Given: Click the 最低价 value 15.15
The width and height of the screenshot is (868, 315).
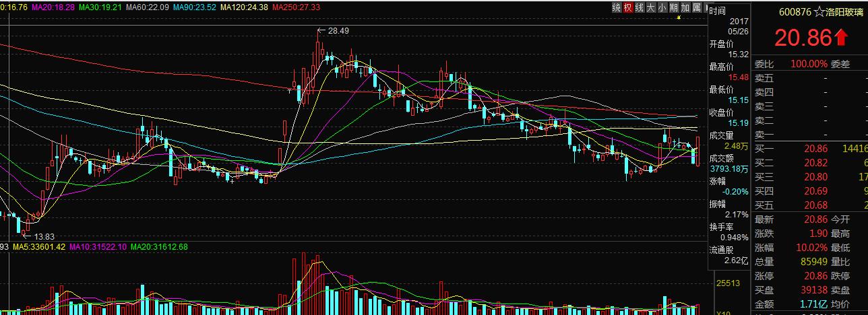Looking at the screenshot, I should point(739,100).
